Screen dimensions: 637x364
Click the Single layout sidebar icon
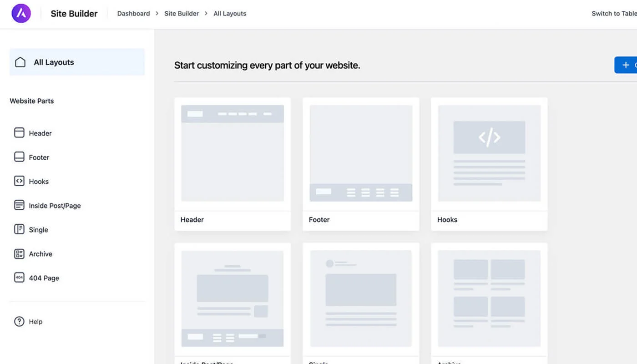coord(19,229)
